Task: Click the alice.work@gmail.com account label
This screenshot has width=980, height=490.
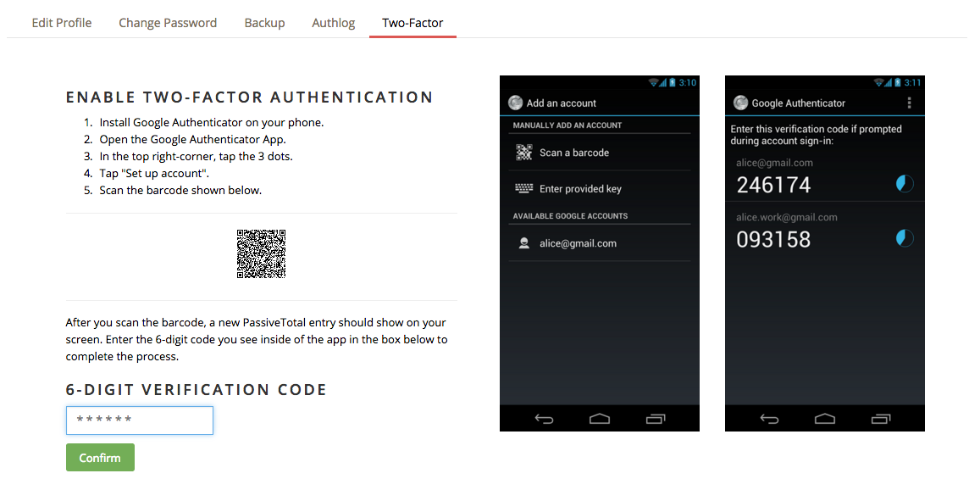Action: coord(786,217)
